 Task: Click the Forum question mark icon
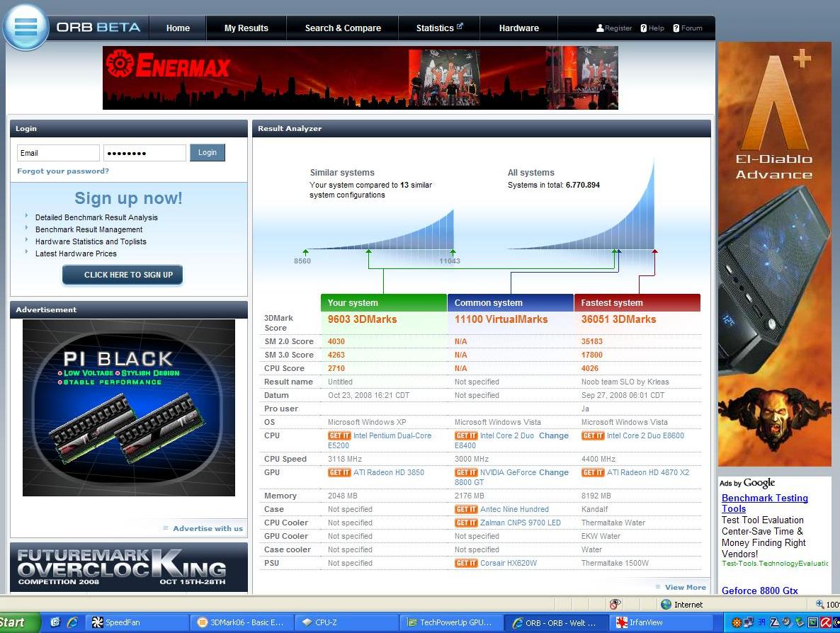click(x=676, y=28)
